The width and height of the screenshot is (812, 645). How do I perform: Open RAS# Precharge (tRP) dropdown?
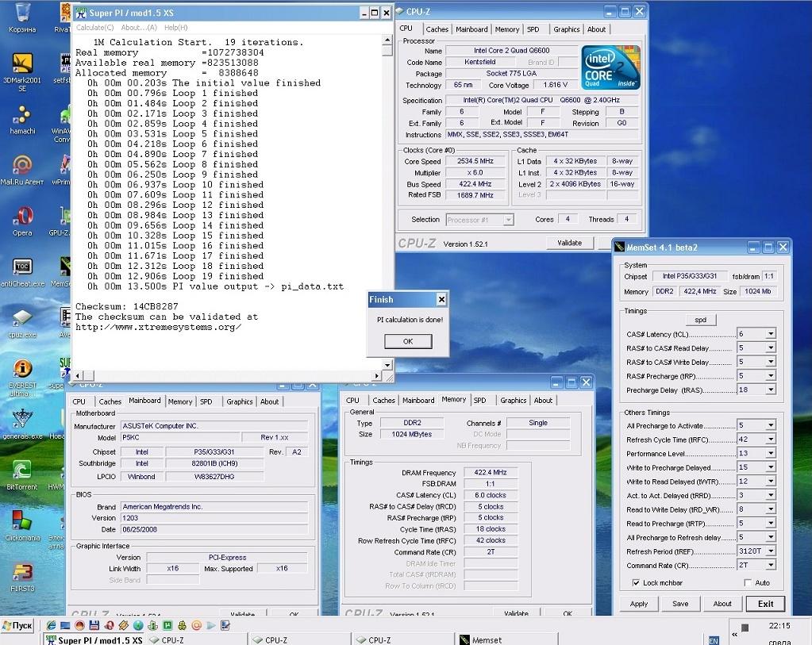click(x=771, y=376)
